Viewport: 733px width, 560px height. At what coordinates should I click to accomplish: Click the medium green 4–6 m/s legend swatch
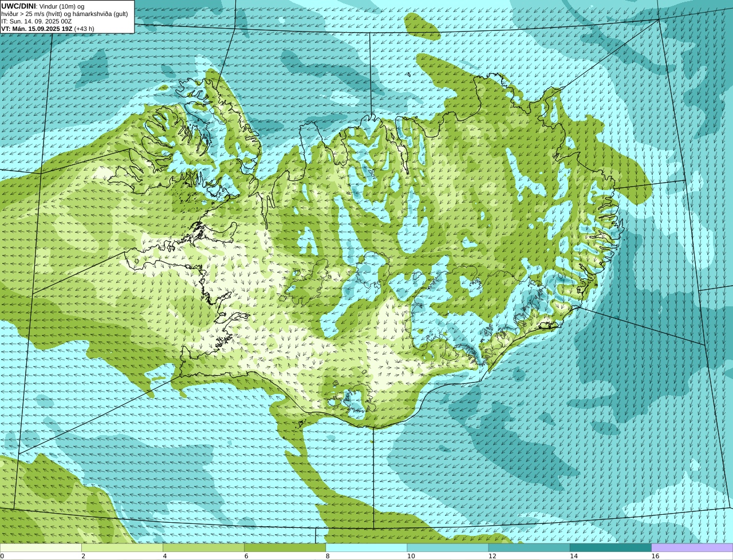pos(203,548)
